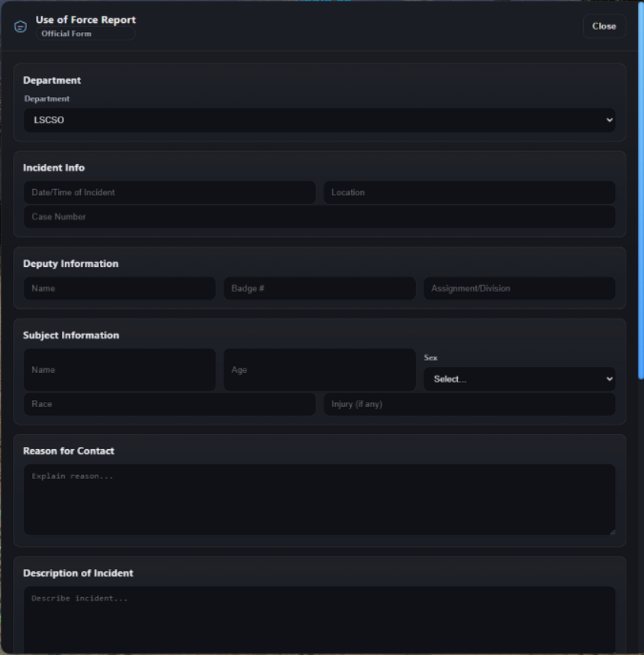Focus the deputy Name field
This screenshot has width=644, height=655.
pos(119,288)
